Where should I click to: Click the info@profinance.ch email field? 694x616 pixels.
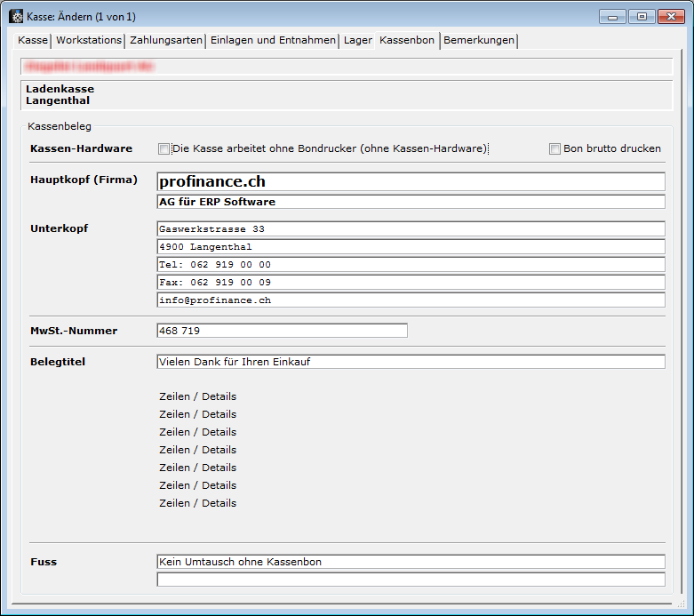point(411,300)
